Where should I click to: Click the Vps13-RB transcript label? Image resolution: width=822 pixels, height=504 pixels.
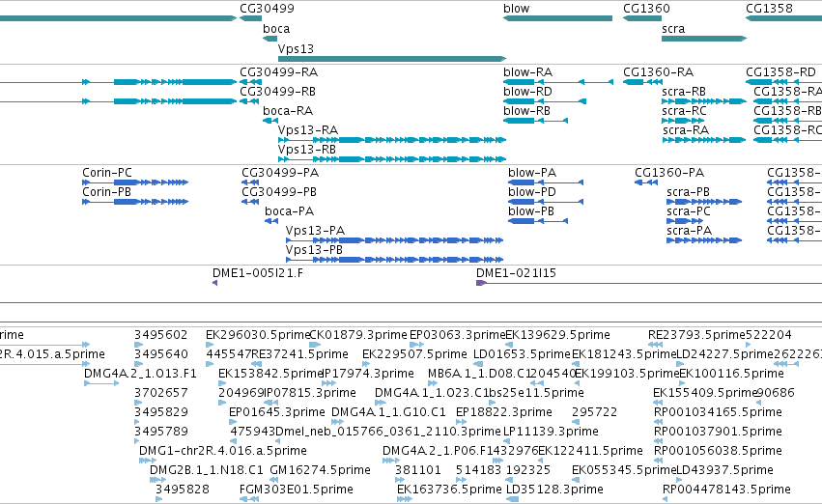click(306, 150)
